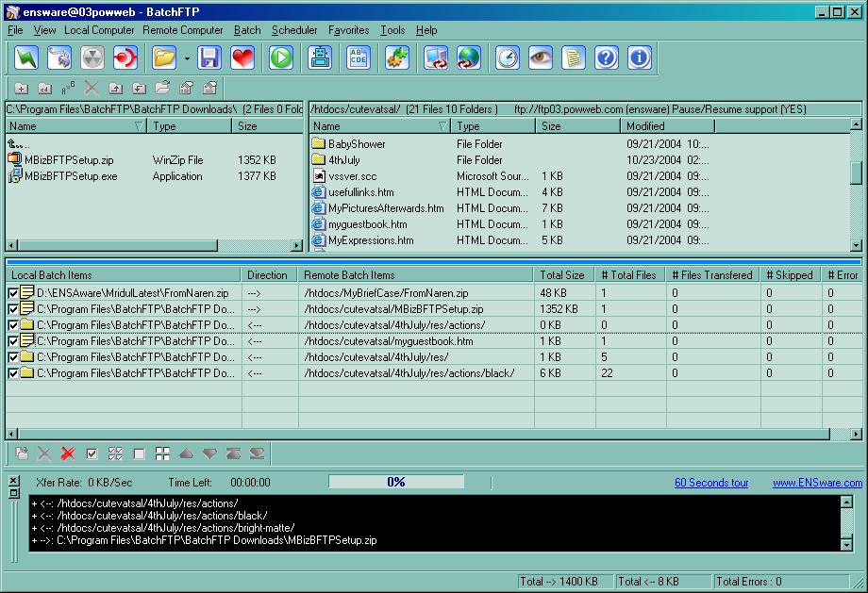Click the AB CDE text toolbar icon

pos(359,58)
